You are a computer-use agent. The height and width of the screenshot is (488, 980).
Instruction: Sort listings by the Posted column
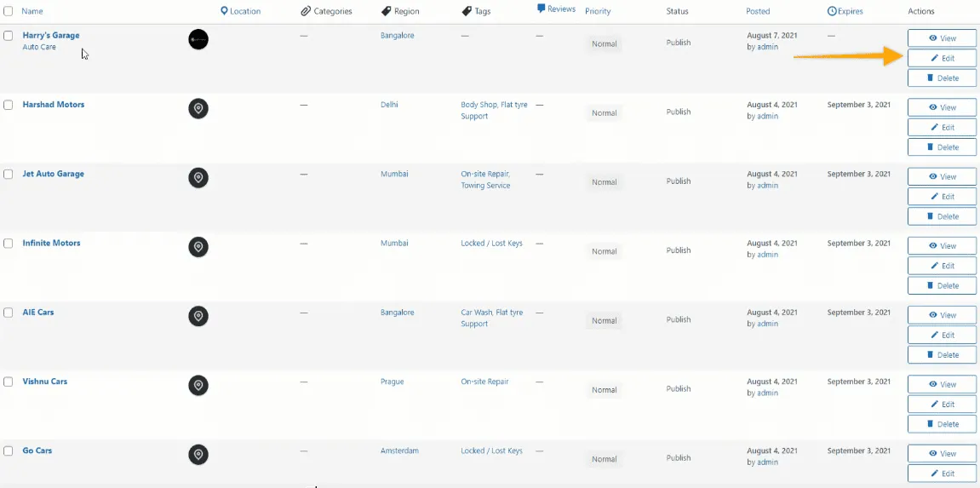758,11
